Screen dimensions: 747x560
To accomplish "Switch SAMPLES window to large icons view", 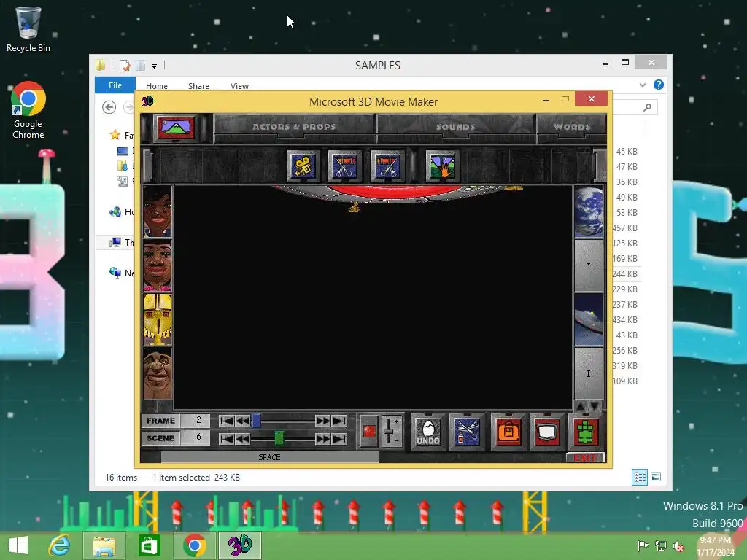I will pos(656,477).
